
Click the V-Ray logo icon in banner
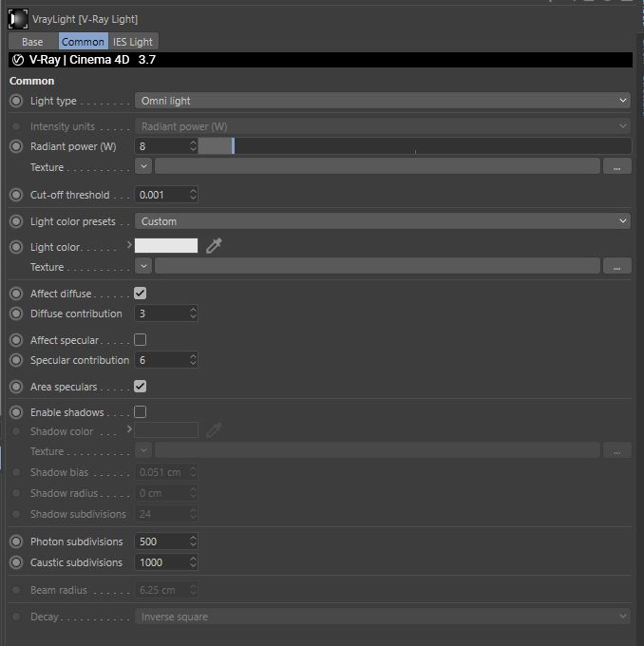tap(18, 60)
